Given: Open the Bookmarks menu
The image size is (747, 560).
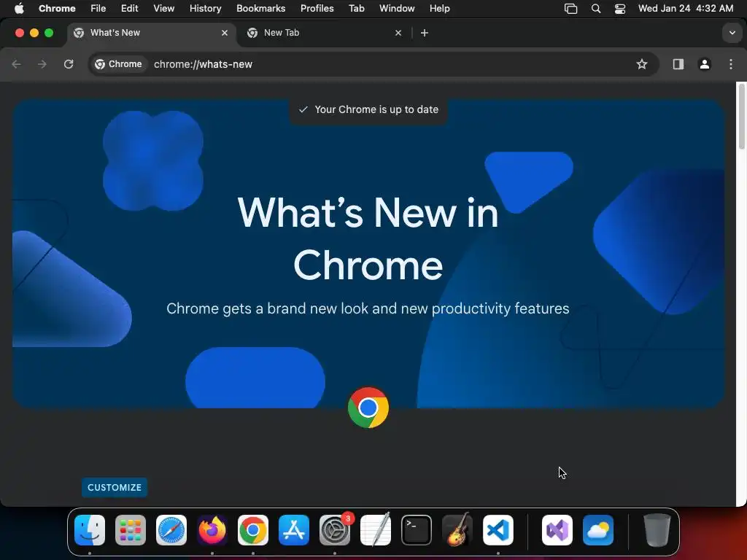Looking at the screenshot, I should coord(260,9).
